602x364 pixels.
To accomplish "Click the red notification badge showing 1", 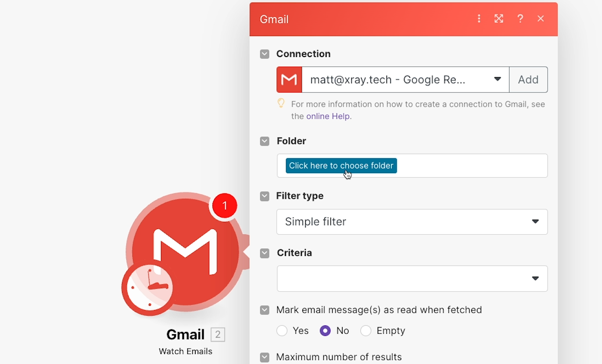I will pos(225,206).
